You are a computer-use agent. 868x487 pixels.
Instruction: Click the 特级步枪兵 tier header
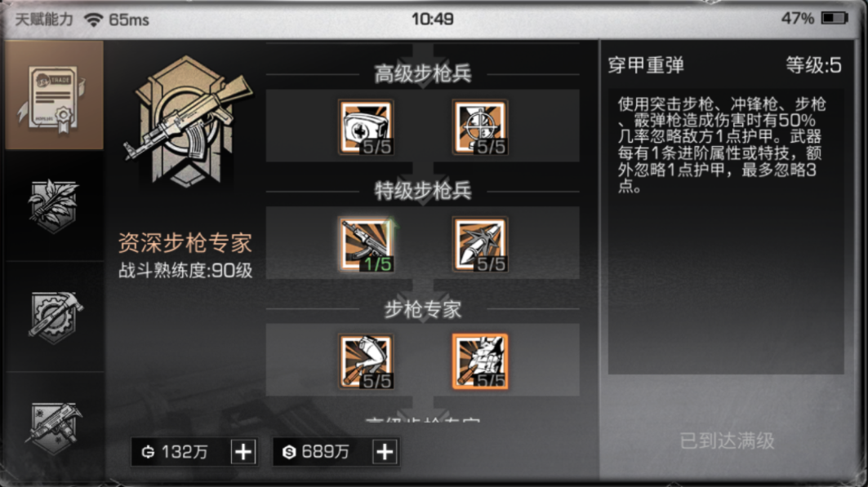(x=423, y=191)
